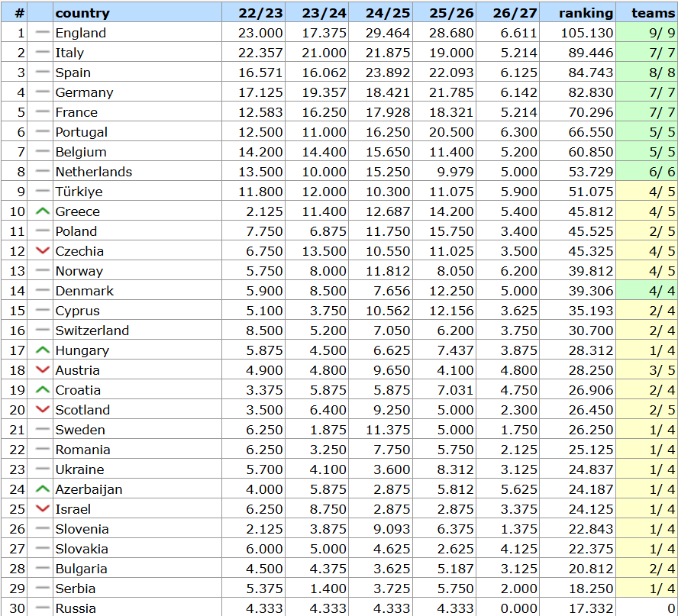Click the no-change dash icon beside Sweden
The image size is (678, 616).
tap(43, 429)
